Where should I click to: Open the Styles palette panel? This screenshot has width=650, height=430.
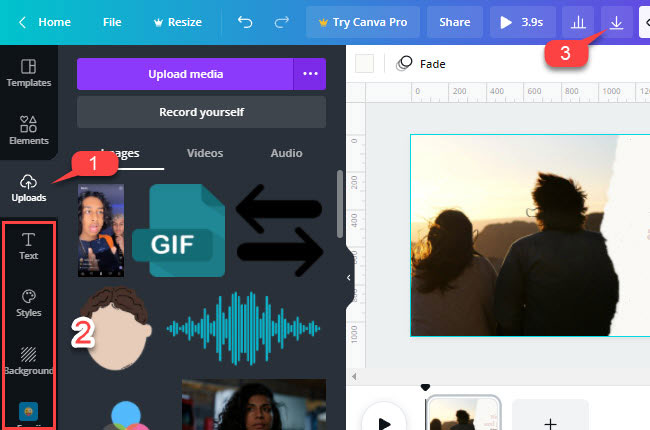[x=29, y=302]
